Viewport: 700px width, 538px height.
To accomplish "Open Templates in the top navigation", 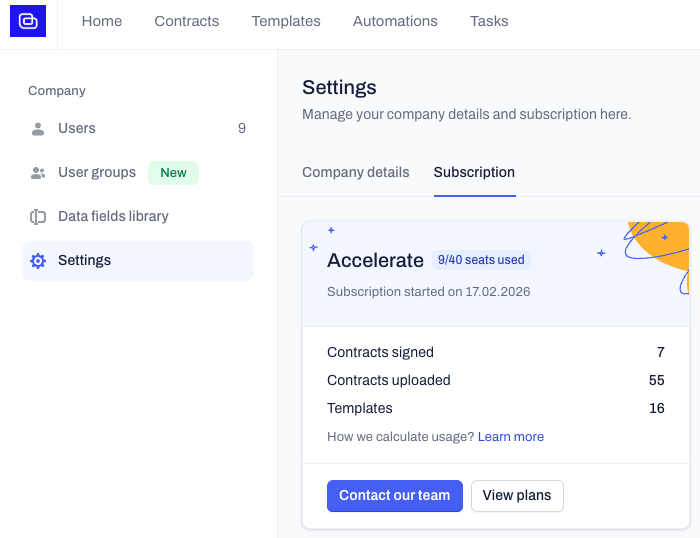I will click(286, 21).
